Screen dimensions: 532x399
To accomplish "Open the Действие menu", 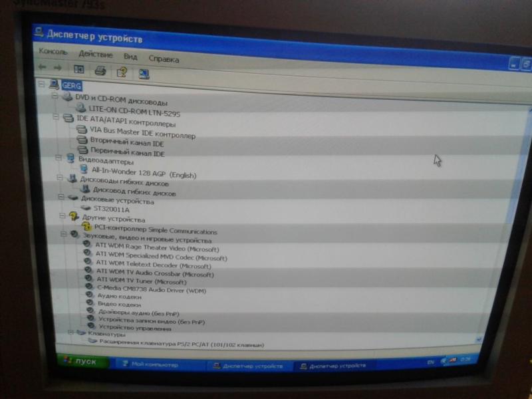I will coord(95,55).
